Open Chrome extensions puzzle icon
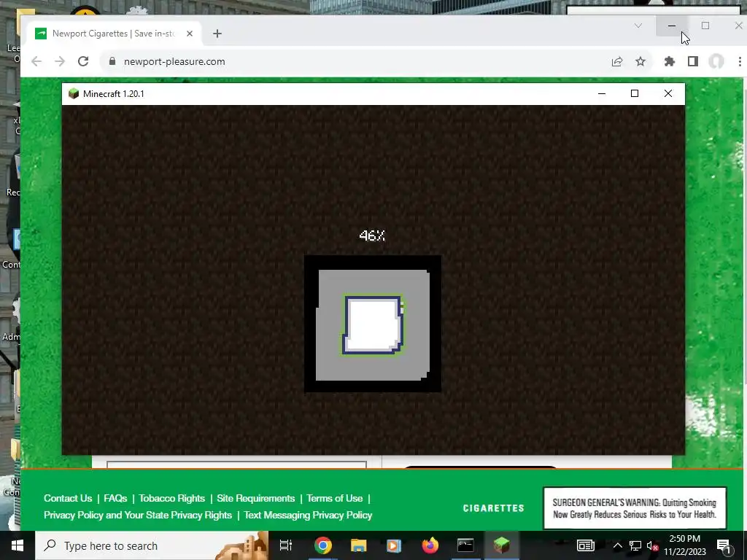 [x=670, y=61]
